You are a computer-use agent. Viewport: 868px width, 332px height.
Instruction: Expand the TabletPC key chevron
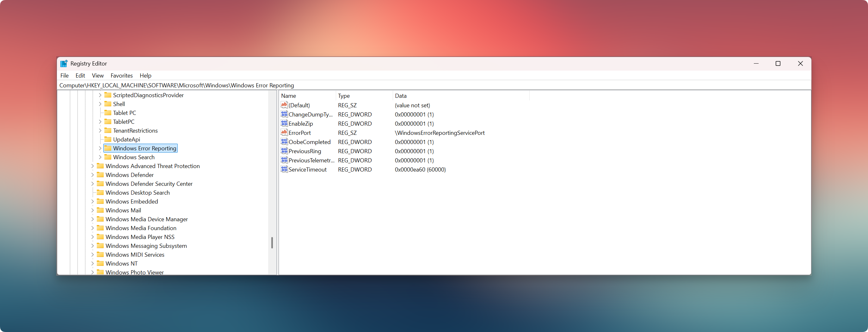[x=100, y=122]
